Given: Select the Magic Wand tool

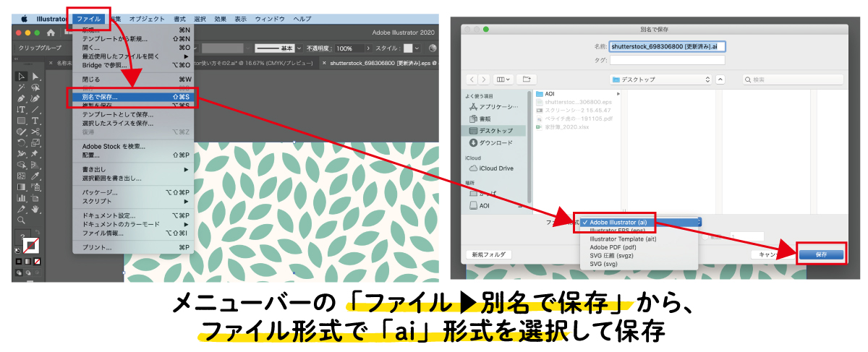Looking at the screenshot, I should [x=21, y=87].
